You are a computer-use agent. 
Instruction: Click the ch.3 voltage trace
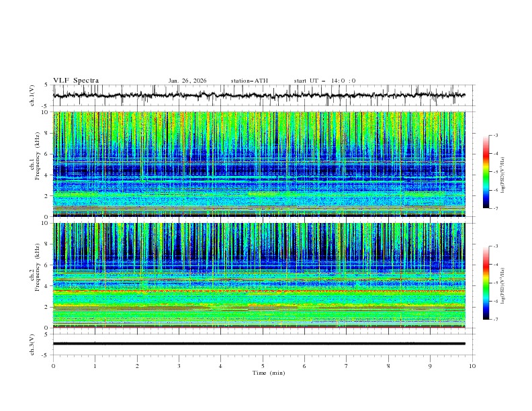pyautogui.click(x=259, y=344)
